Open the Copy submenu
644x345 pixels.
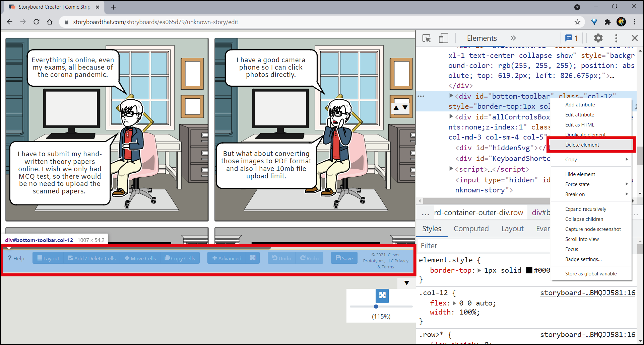click(x=591, y=160)
